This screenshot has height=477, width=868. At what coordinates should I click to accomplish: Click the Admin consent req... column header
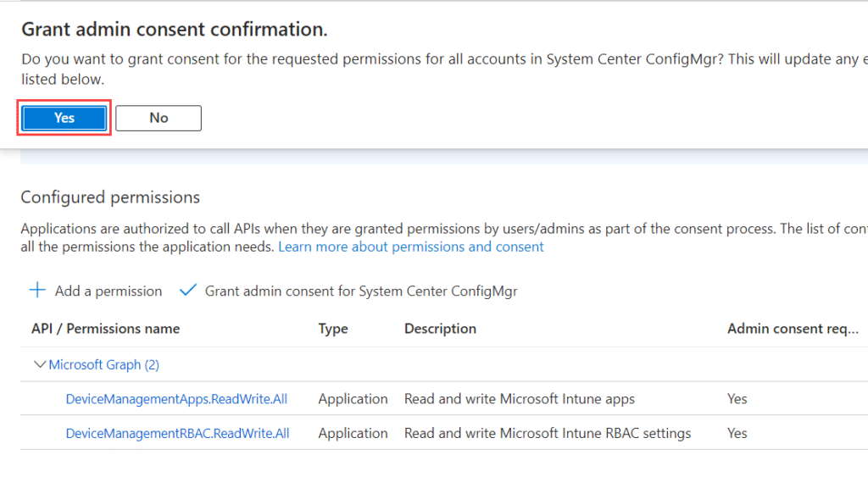click(793, 329)
